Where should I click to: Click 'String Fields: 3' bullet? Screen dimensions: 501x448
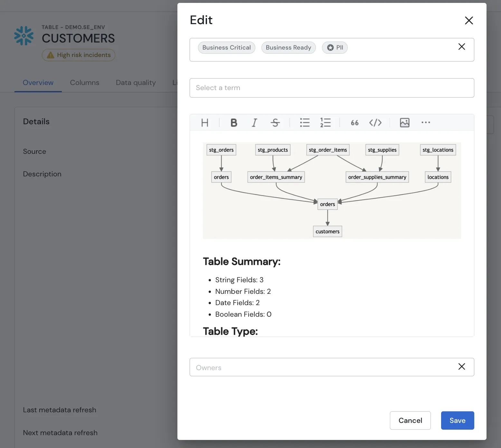239,280
